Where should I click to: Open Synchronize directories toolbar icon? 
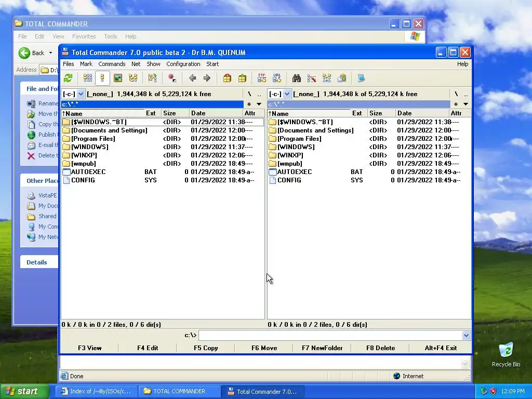(327, 78)
